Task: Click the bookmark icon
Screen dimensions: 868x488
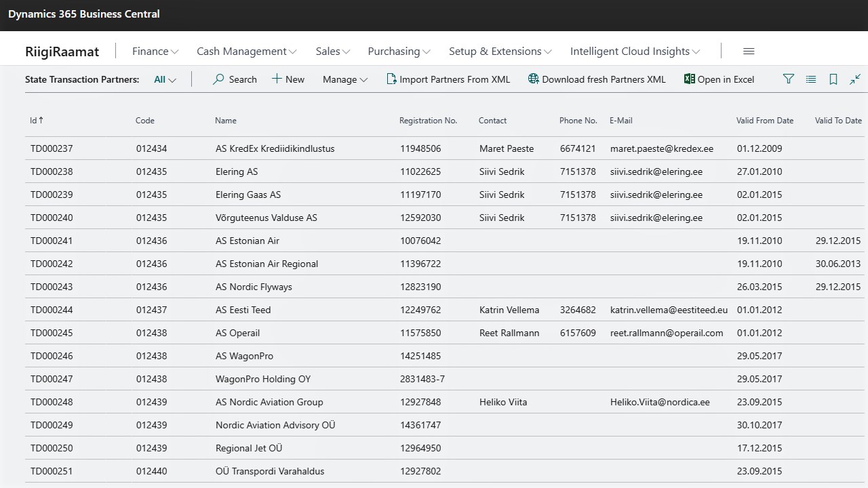Action: (833, 79)
